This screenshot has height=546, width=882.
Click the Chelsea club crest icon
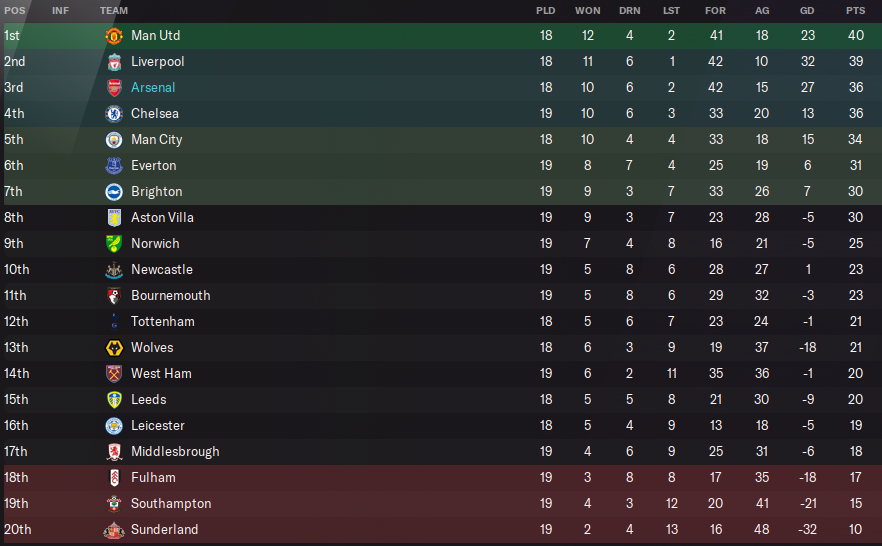(x=113, y=114)
